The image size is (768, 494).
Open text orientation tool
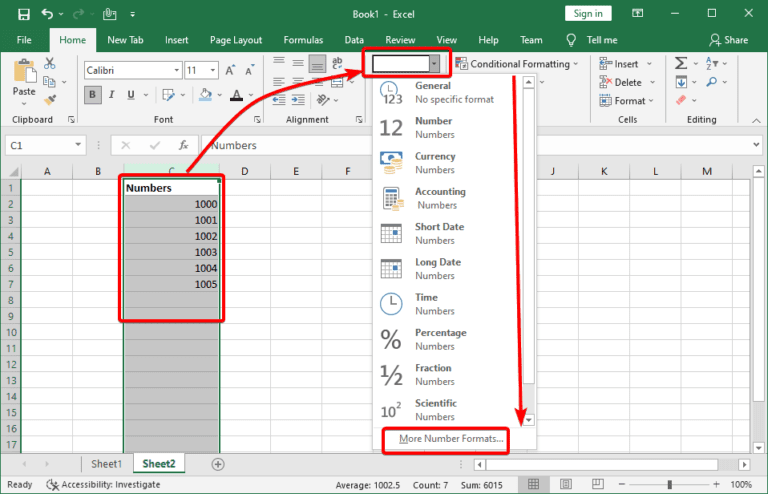click(x=322, y=100)
